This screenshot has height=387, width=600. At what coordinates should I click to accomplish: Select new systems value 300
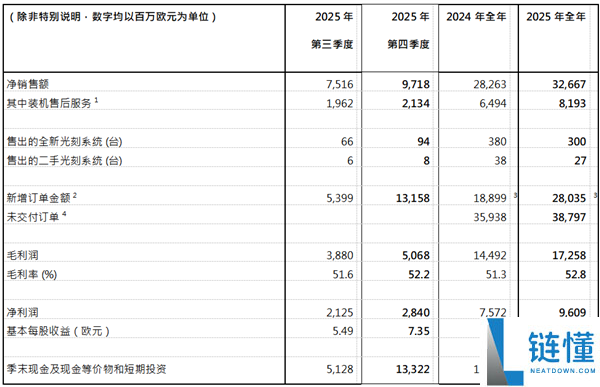tap(577, 142)
